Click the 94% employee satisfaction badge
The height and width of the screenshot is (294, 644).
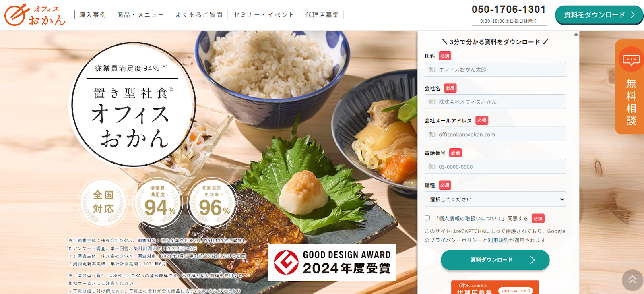[x=158, y=202]
